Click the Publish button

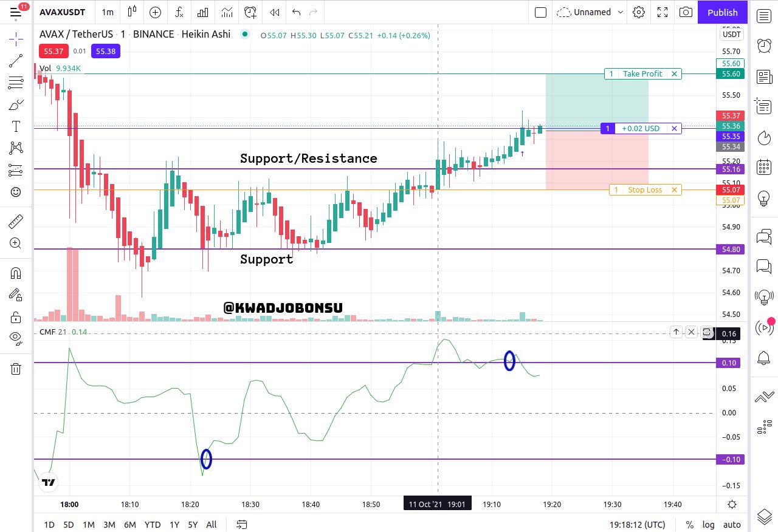(x=723, y=12)
